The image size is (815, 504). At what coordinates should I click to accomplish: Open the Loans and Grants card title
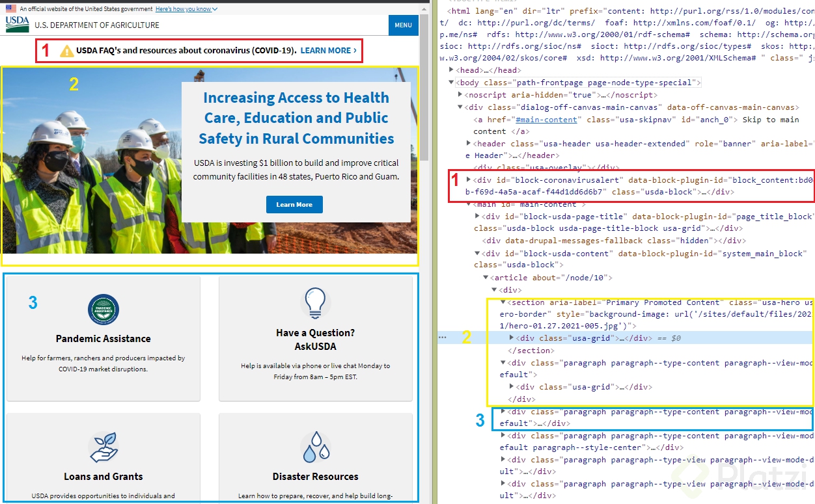pyautogui.click(x=104, y=477)
